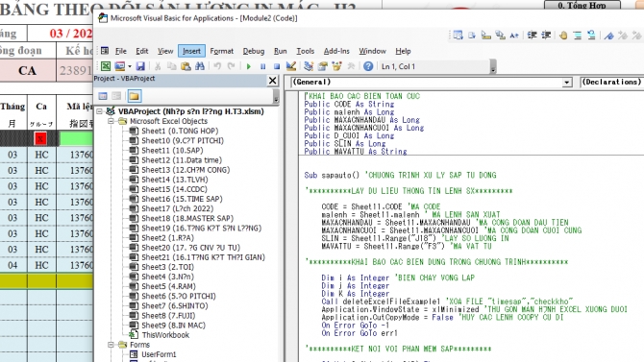Image resolution: width=644 pixels, height=362 pixels.
Task: Click the Parameter Info icon
Action: (x=500, y=36)
